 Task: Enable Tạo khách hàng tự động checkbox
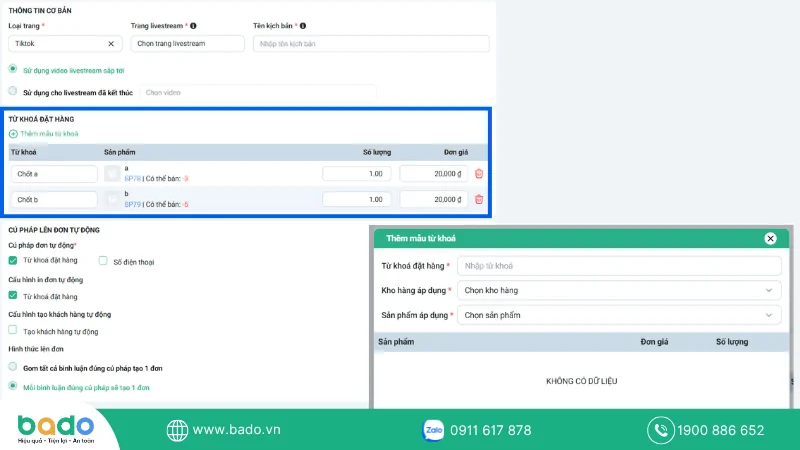(13, 330)
